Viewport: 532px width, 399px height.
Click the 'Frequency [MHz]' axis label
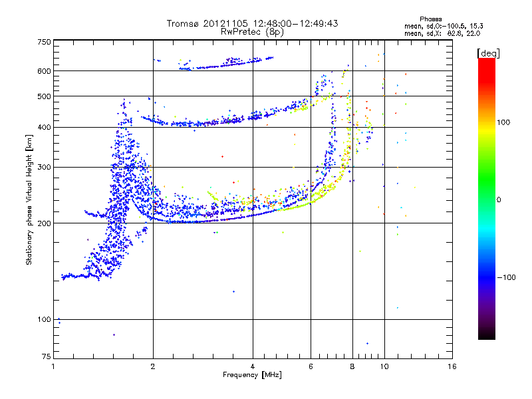tap(252, 375)
